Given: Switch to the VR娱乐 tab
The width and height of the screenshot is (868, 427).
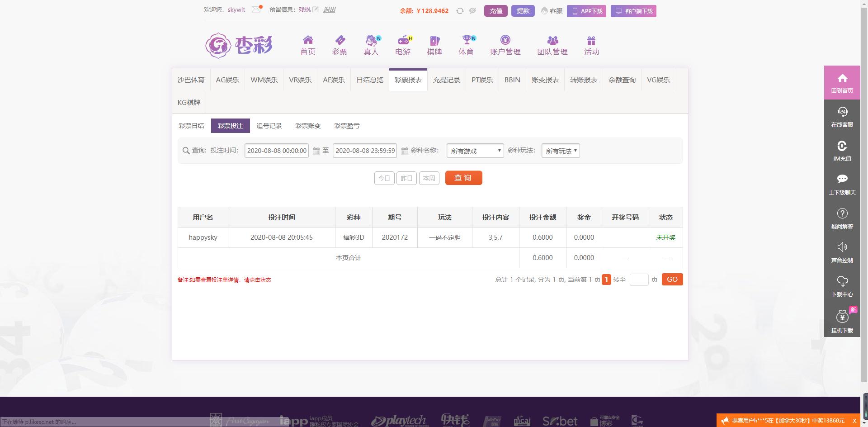Looking at the screenshot, I should (300, 80).
